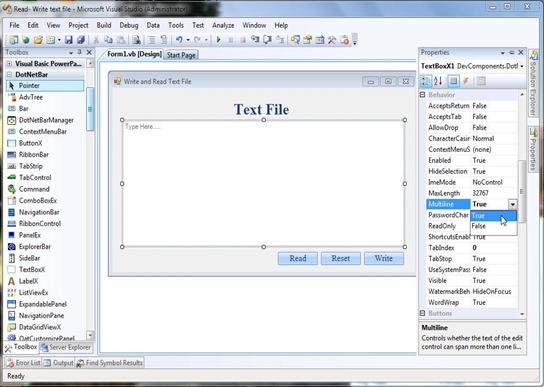Select the Pointer tool in Toolbox
The image size is (544, 387).
pyautogui.click(x=45, y=85)
